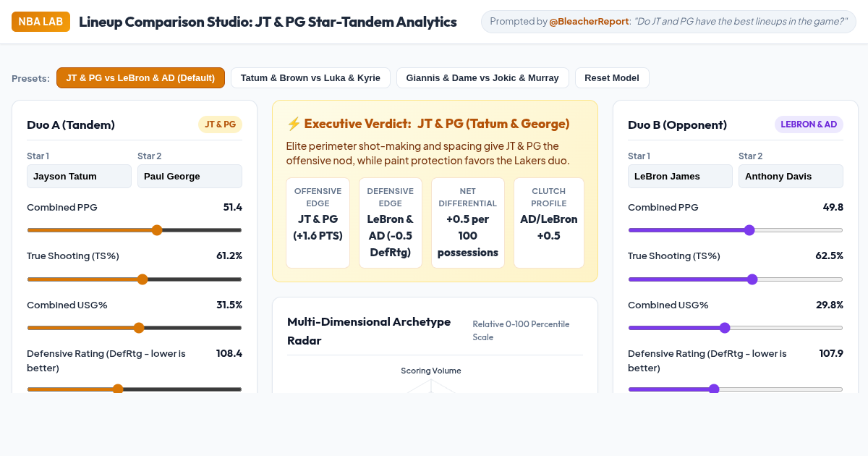The image size is (868, 456).
Task: Select Tatum & Brown vs Luka & Kyrie preset
Action: (310, 78)
